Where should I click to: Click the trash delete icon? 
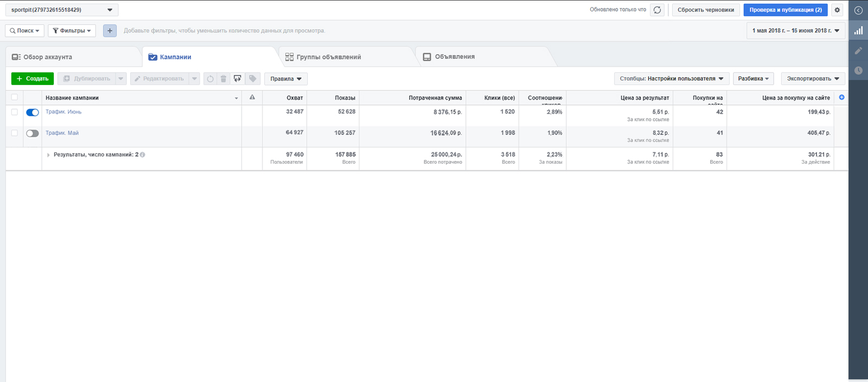tap(224, 79)
